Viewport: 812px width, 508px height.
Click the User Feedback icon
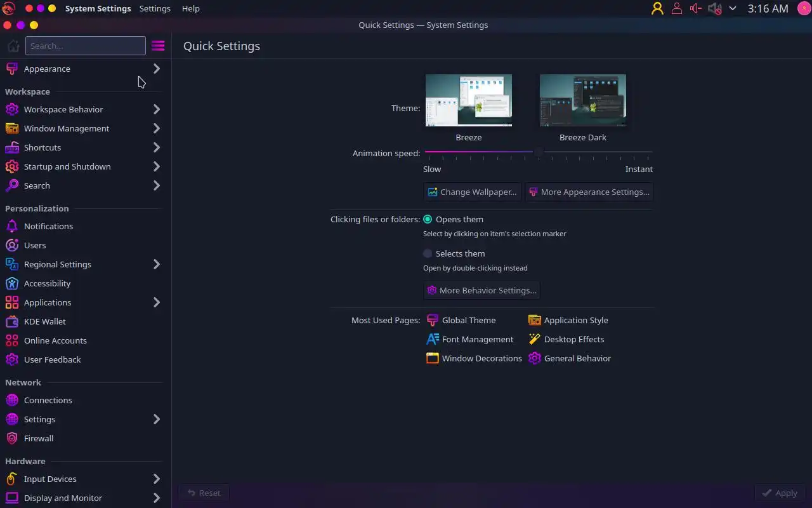(x=11, y=359)
